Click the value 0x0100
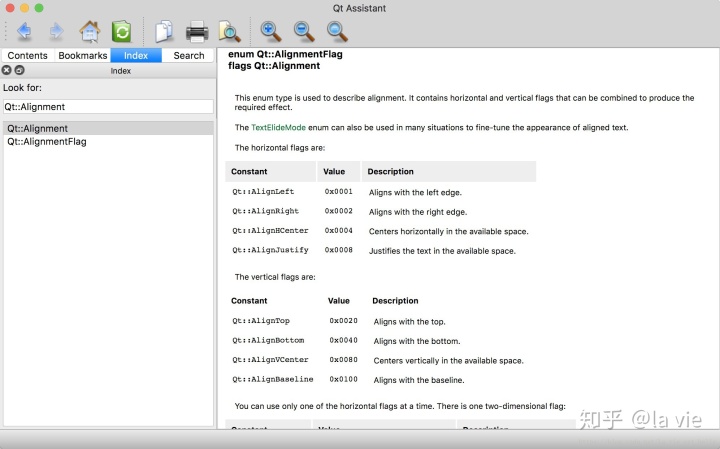Image resolution: width=720 pixels, height=449 pixels. point(343,379)
